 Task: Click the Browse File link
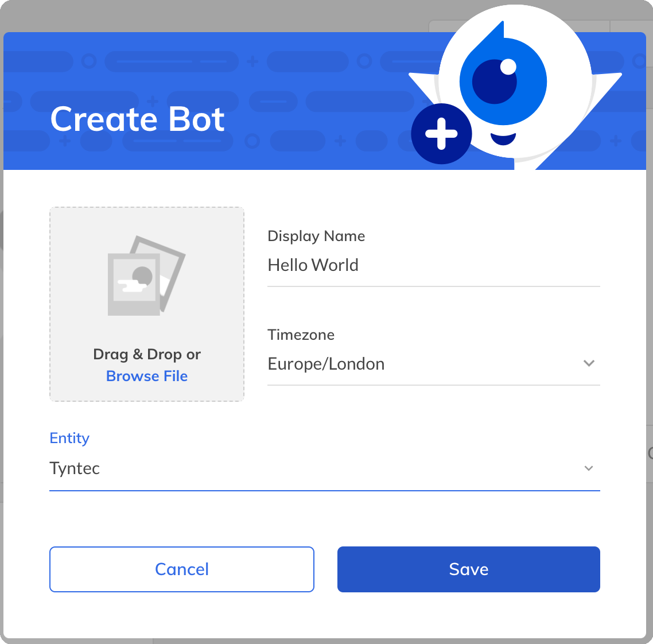(x=146, y=376)
